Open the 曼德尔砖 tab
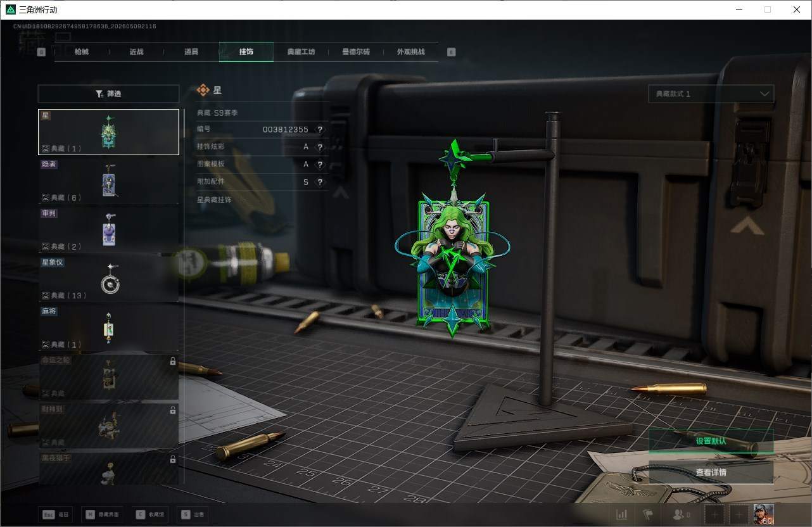Screen dimensions: 812x527 pyautogui.click(x=356, y=52)
